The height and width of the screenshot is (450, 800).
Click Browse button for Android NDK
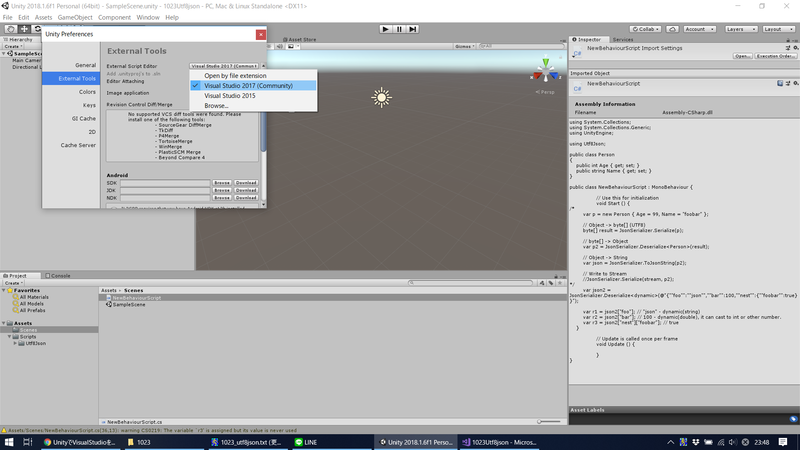(221, 198)
